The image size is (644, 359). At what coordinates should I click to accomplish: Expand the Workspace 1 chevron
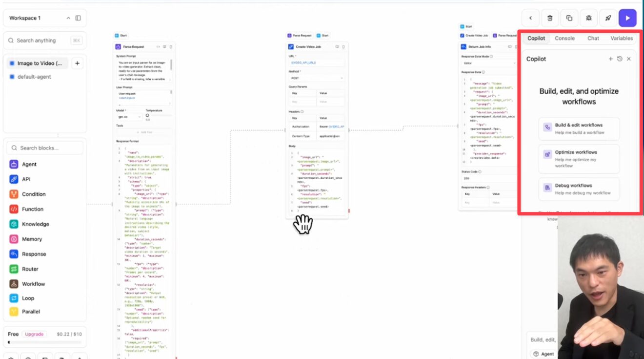click(68, 18)
